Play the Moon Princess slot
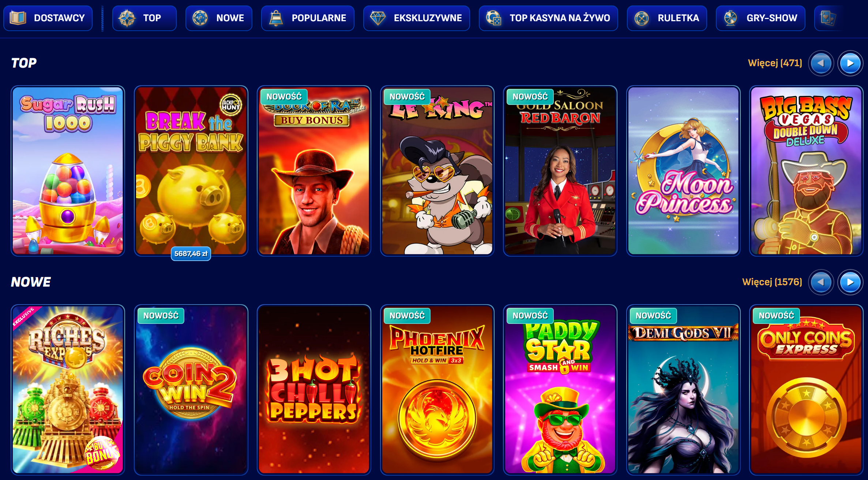This screenshot has height=480, width=868. pos(683,171)
